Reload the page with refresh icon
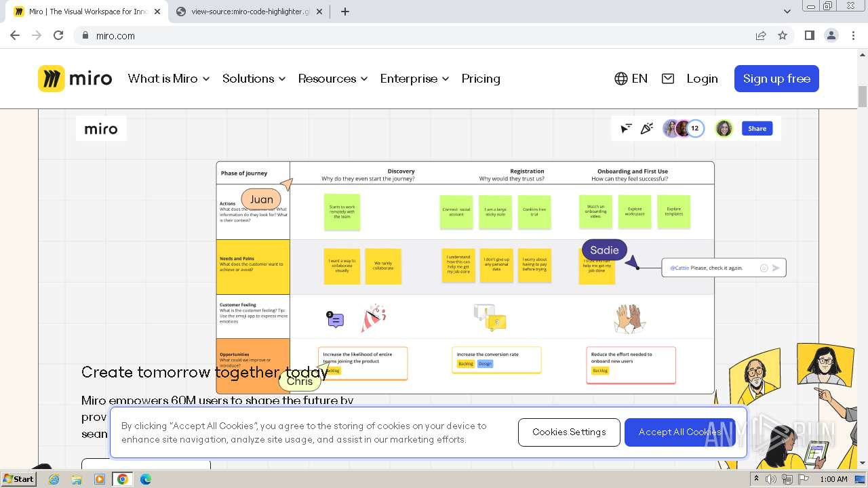 [x=58, y=35]
